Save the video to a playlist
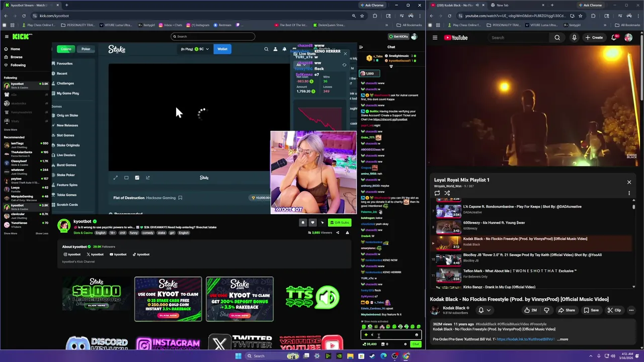 point(591,310)
